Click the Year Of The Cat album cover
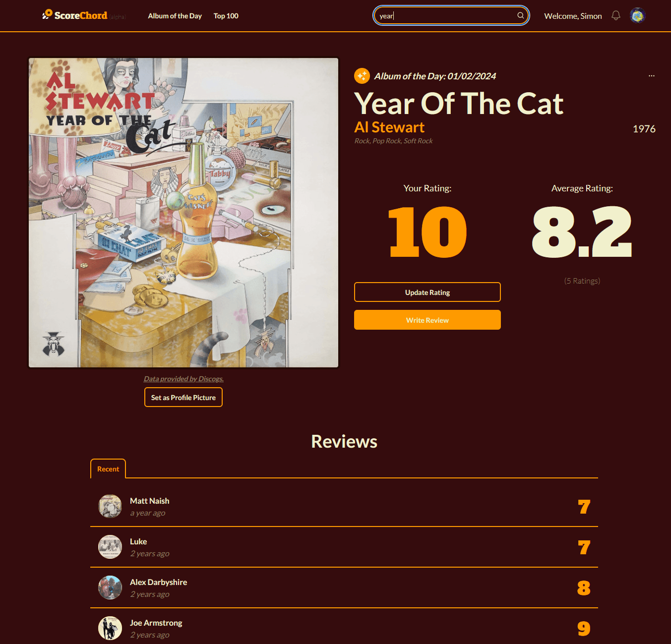 183,213
